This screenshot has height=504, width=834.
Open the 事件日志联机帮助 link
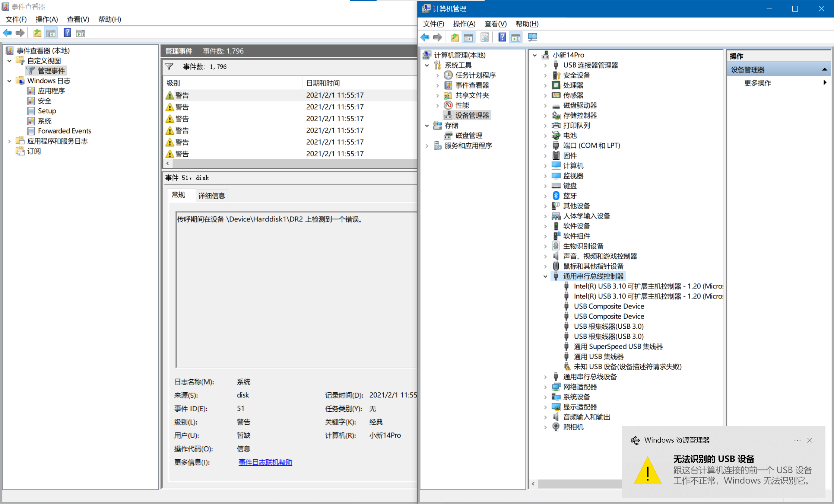tap(265, 462)
